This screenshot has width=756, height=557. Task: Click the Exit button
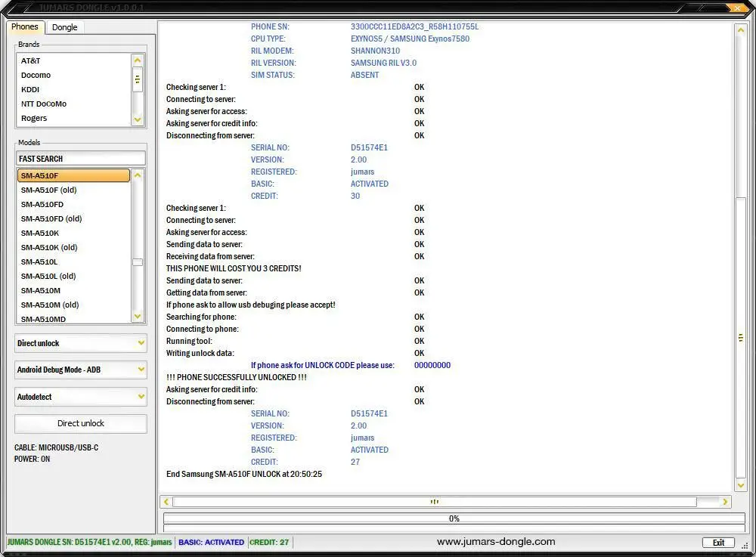tap(717, 543)
